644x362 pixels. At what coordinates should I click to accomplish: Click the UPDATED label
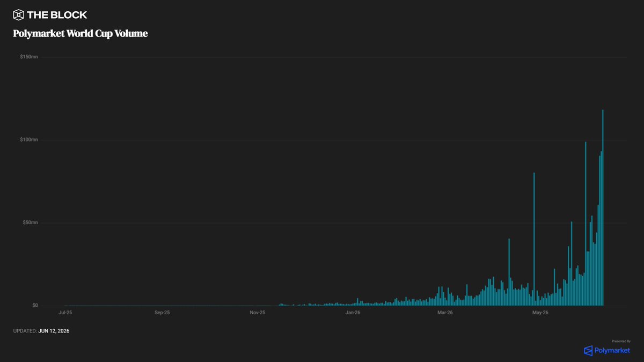25,331
